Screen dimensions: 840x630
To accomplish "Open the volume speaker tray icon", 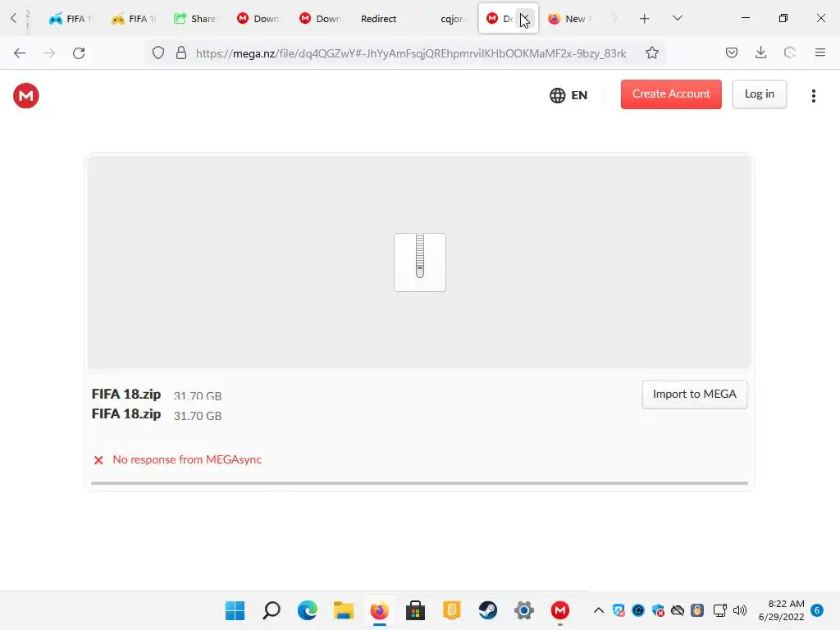I will pos(740,610).
